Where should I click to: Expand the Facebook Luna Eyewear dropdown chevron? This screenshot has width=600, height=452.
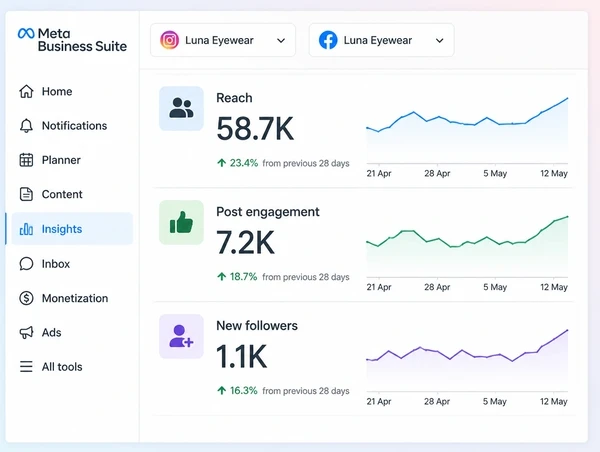440,41
